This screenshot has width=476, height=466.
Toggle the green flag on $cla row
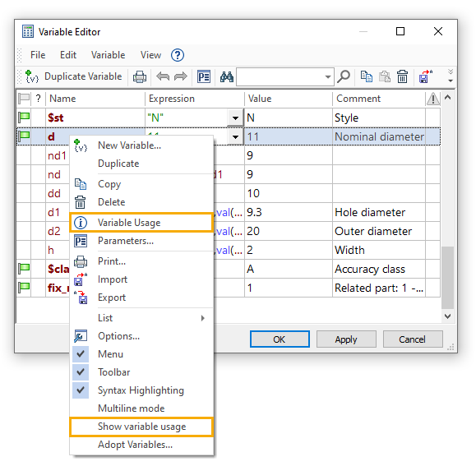point(24,269)
